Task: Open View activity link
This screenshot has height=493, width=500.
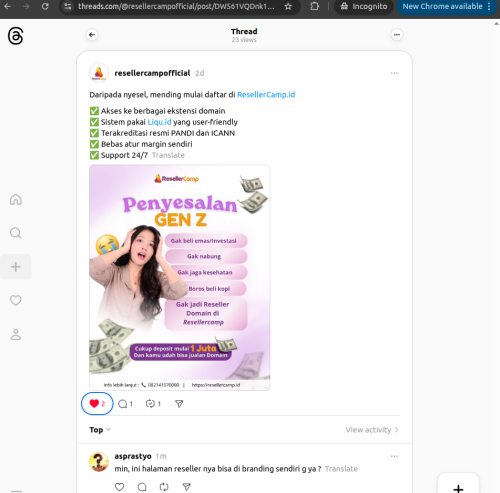Action: tap(372, 430)
